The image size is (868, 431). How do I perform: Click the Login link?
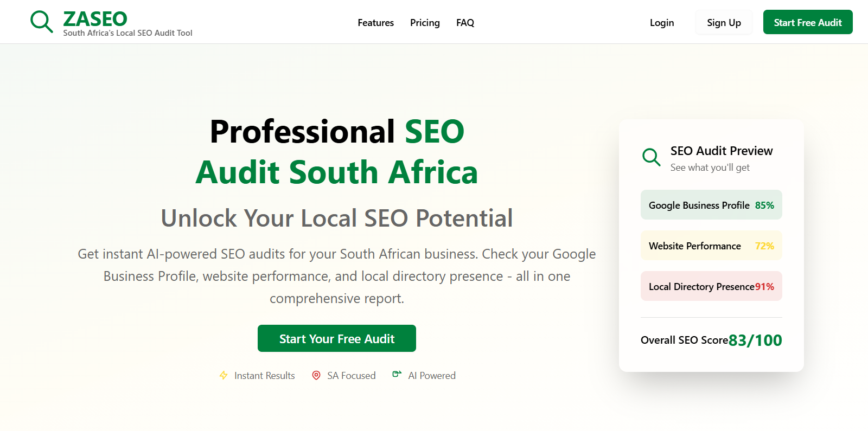click(x=661, y=22)
